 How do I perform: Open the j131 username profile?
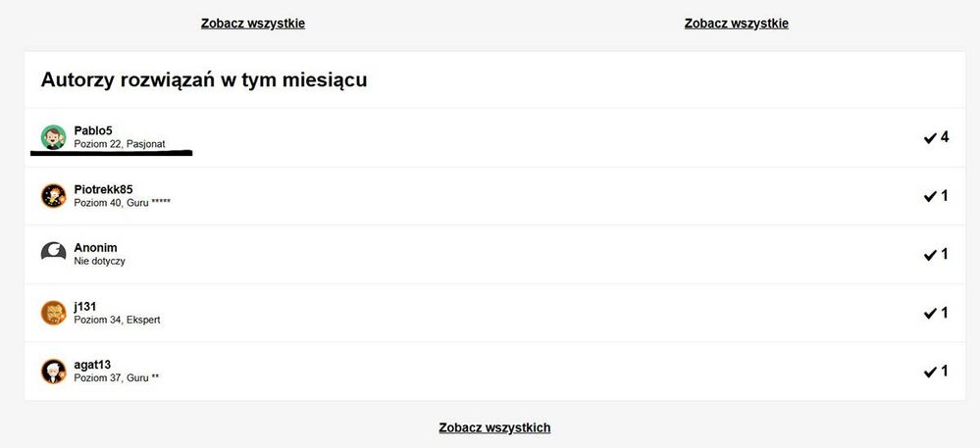[x=85, y=307]
